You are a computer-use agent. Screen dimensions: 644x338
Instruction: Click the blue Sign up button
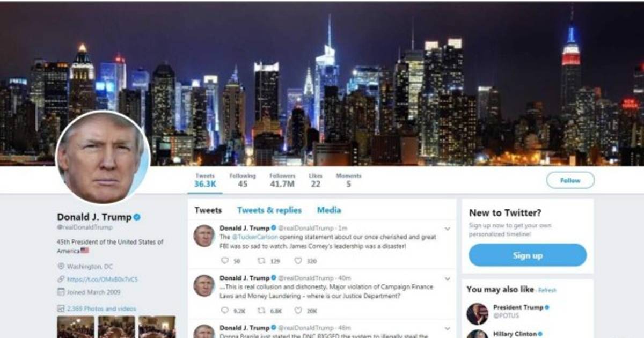point(528,255)
